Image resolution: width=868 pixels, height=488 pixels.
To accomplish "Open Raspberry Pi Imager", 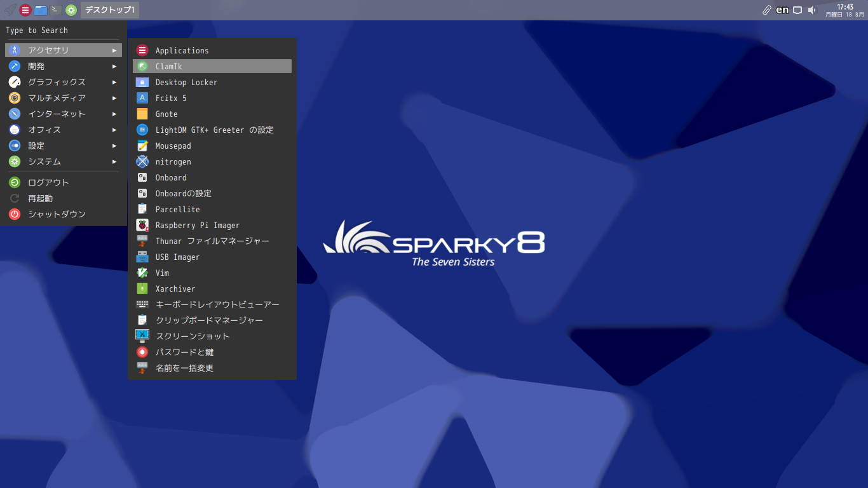I will [x=198, y=225].
